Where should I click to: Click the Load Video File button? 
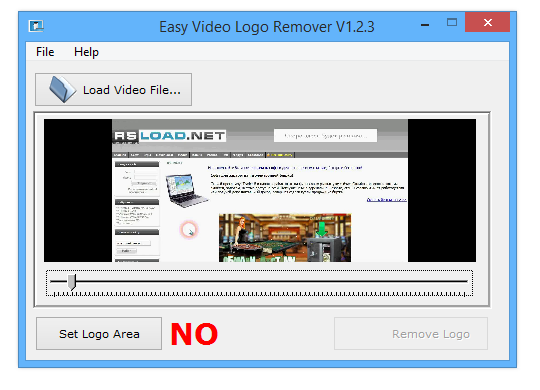point(113,90)
